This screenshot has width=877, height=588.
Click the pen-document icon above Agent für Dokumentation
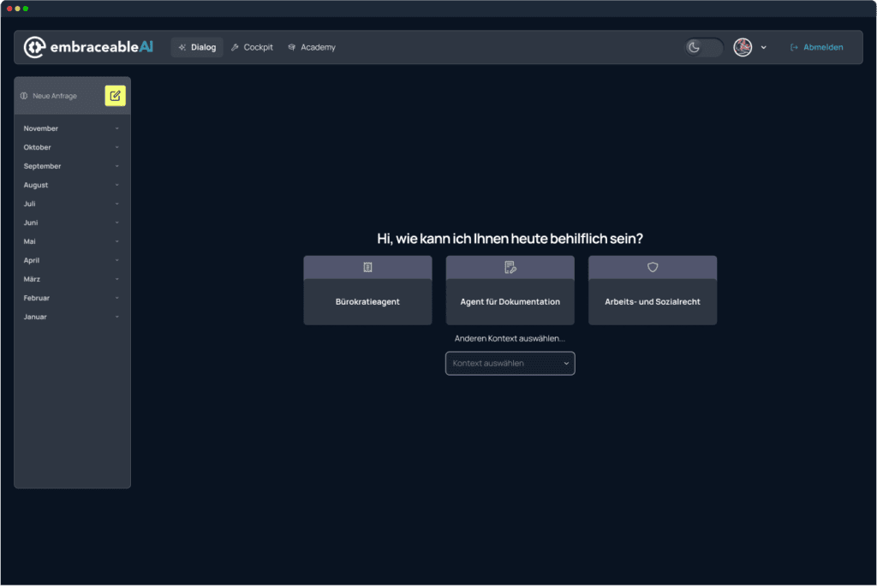point(510,268)
